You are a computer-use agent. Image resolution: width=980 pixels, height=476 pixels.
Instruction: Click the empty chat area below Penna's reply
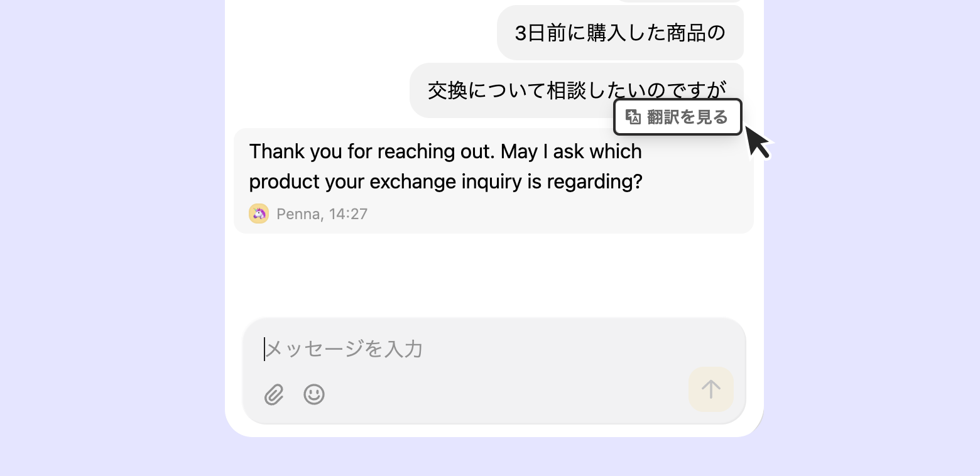pyautogui.click(x=494, y=273)
